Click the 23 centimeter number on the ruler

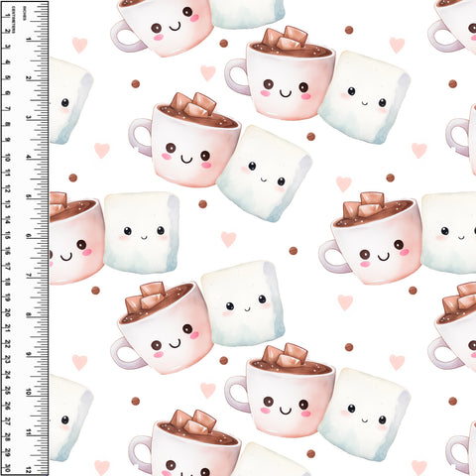7,359
